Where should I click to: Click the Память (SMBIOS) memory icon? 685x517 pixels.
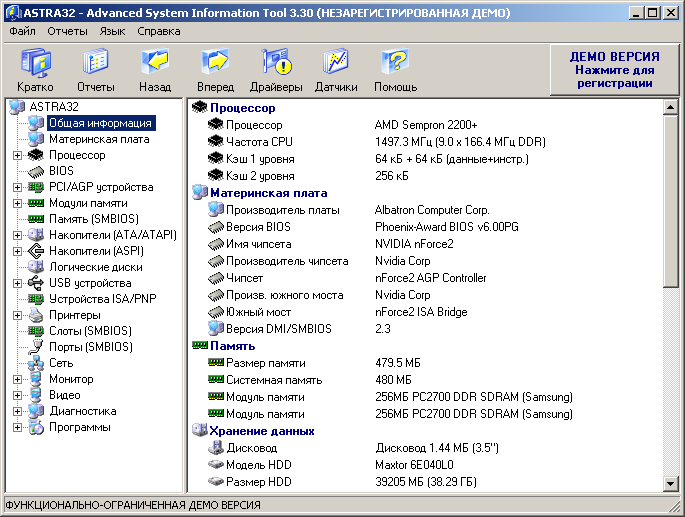tap(36, 219)
